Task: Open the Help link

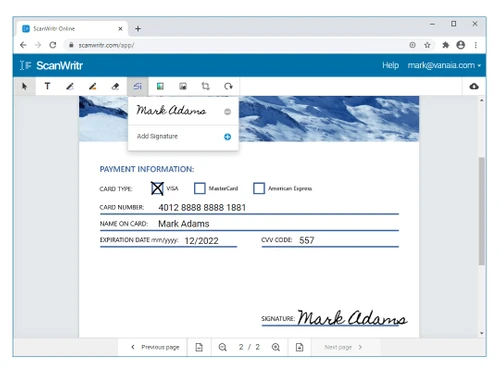Action: 390,65
